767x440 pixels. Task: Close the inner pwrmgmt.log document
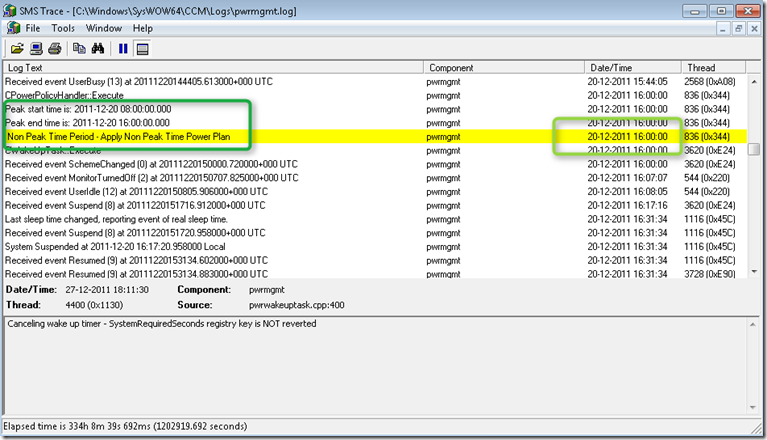pos(754,29)
